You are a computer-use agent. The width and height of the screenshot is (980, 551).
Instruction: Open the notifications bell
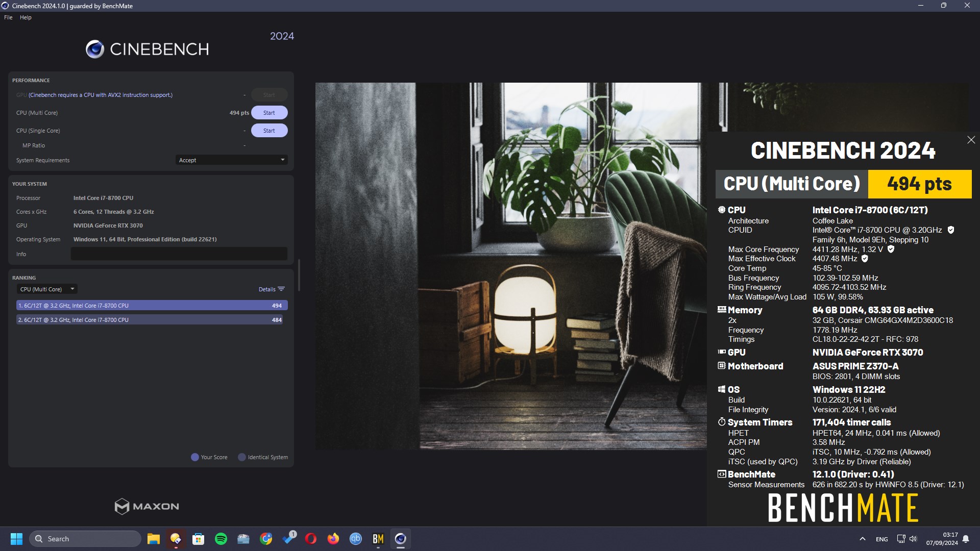pos(966,539)
